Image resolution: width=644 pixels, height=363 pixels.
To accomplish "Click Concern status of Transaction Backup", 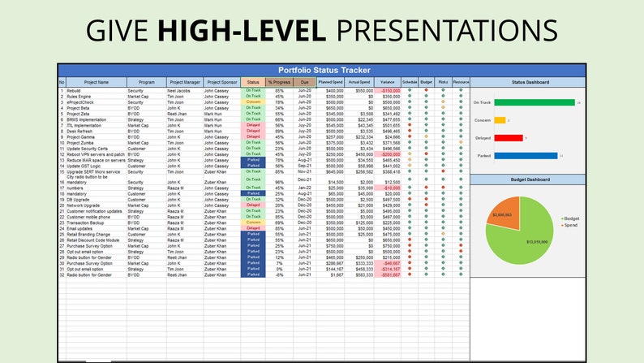I will click(253, 223).
